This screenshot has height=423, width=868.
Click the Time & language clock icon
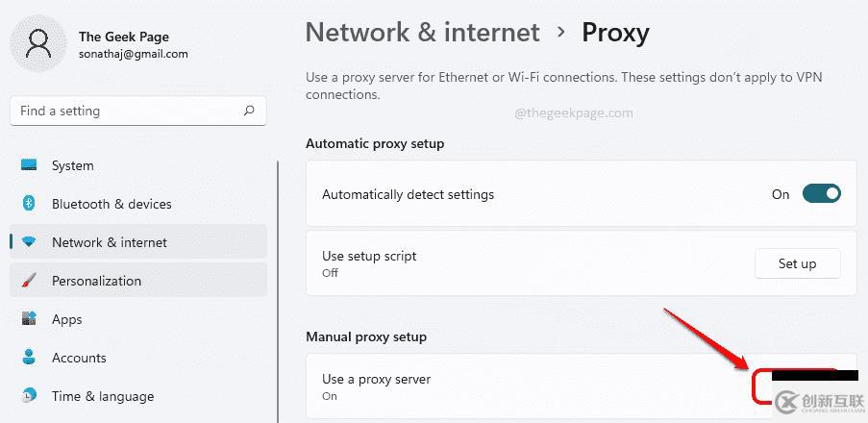pyautogui.click(x=29, y=396)
